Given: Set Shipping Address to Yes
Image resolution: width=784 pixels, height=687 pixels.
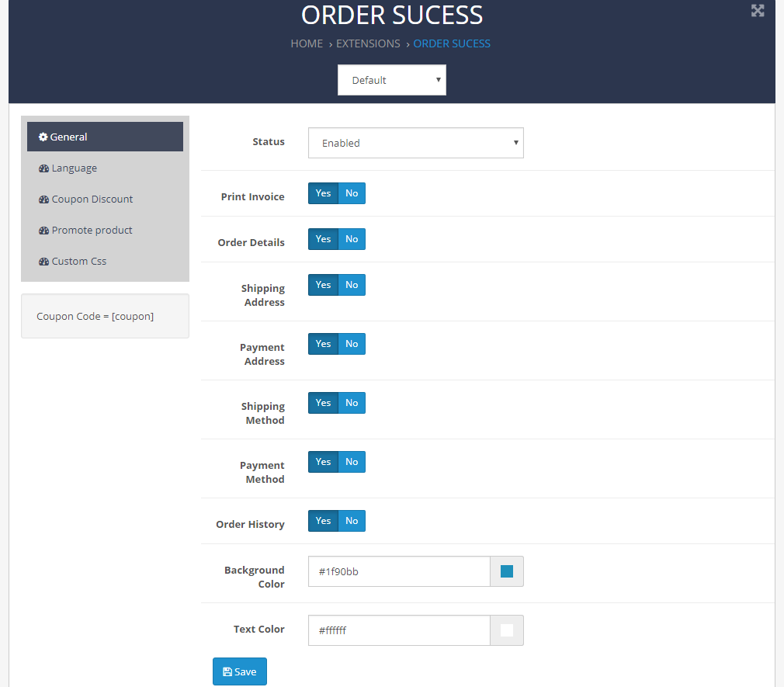Looking at the screenshot, I should click(323, 285).
